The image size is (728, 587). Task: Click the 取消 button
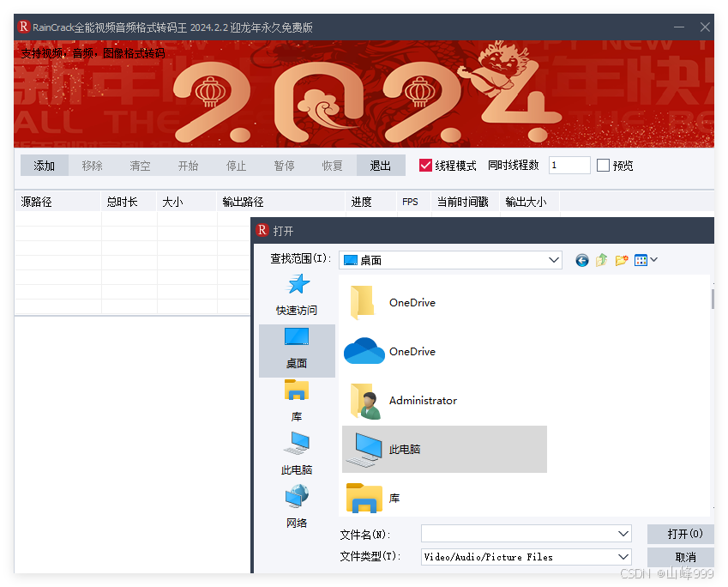681,557
